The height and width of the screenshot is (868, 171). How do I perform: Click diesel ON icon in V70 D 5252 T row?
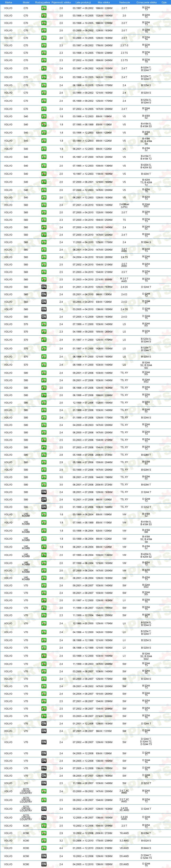click(x=44, y=783)
